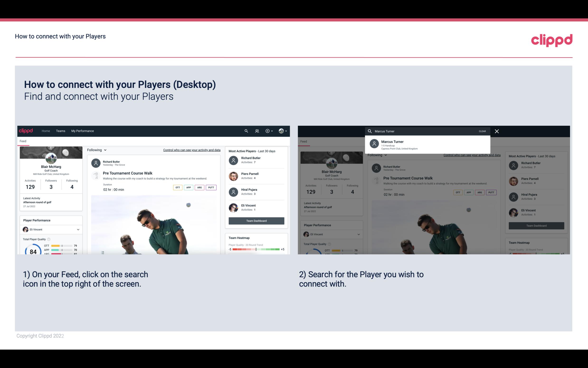Click the OTT performance category icon
The height and width of the screenshot is (368, 588).
176,187
